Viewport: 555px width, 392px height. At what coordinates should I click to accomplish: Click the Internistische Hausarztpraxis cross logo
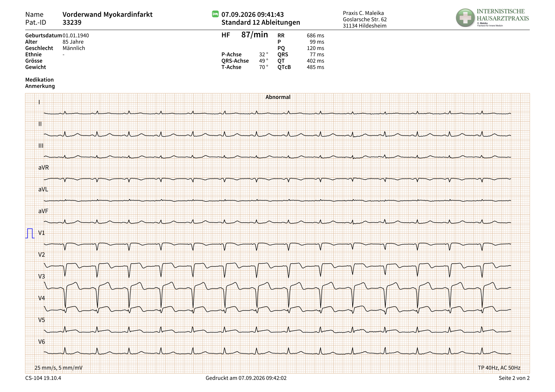coord(465,18)
